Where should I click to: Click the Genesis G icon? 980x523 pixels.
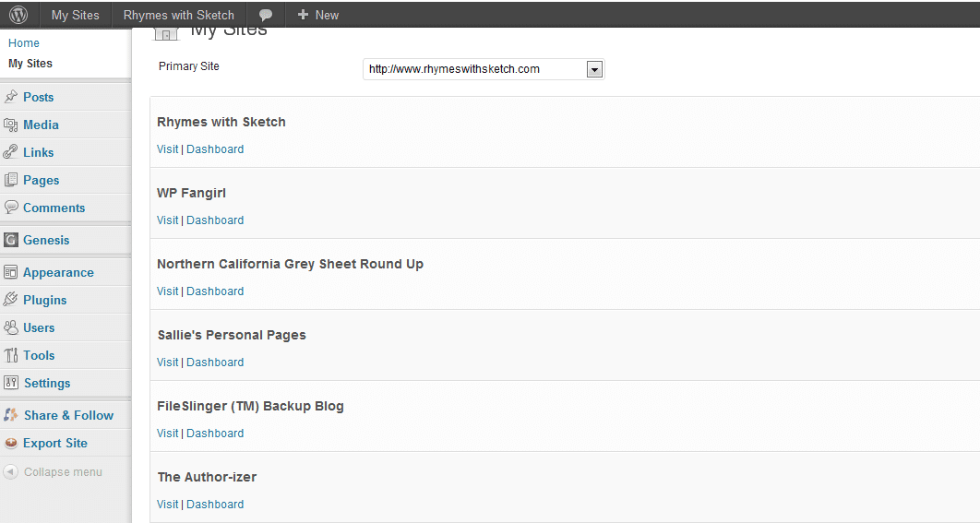(11, 240)
